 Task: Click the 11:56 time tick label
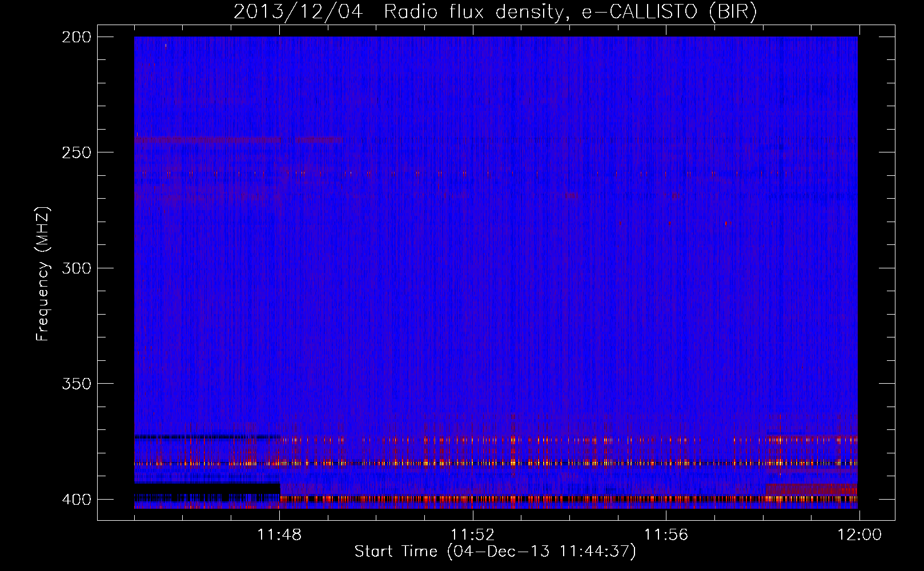[666, 535]
